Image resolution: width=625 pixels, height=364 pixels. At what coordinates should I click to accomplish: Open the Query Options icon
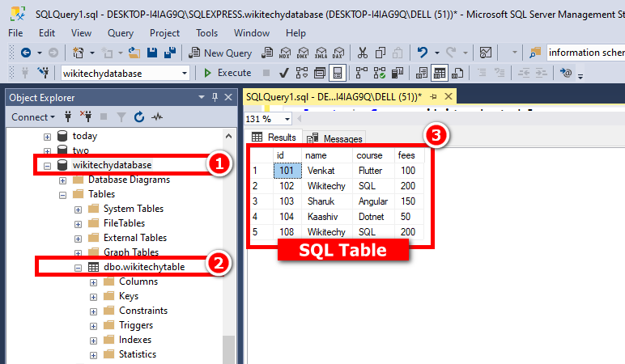pyautogui.click(x=320, y=73)
